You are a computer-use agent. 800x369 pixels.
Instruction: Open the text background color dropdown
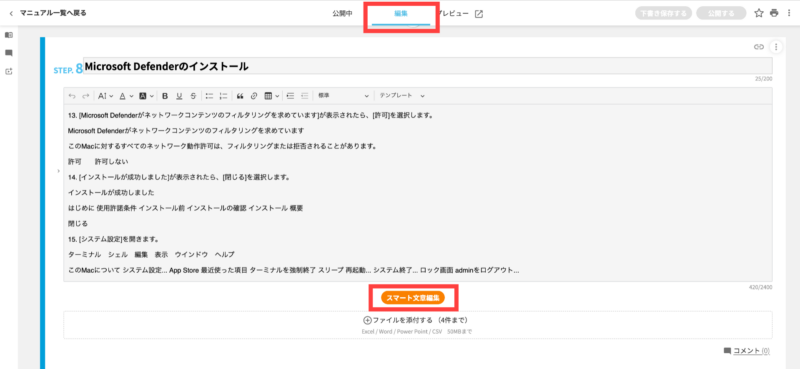point(146,96)
